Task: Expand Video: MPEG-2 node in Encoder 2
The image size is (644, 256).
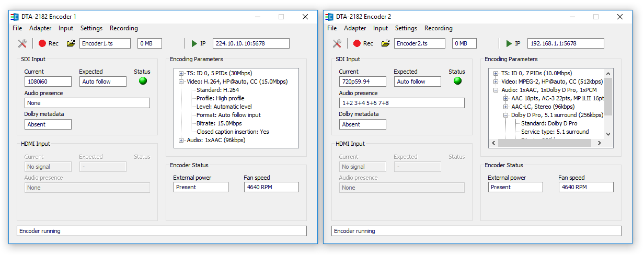Action: (496, 82)
